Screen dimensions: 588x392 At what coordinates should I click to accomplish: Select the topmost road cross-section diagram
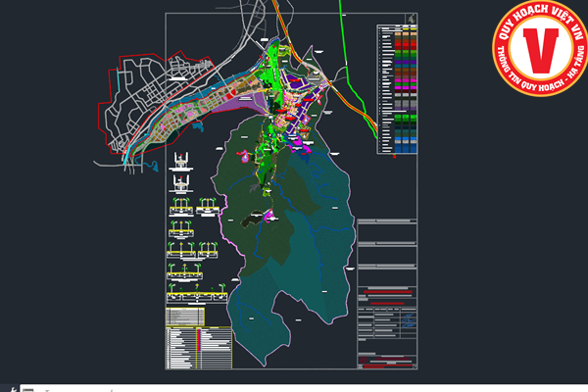[x=181, y=161]
